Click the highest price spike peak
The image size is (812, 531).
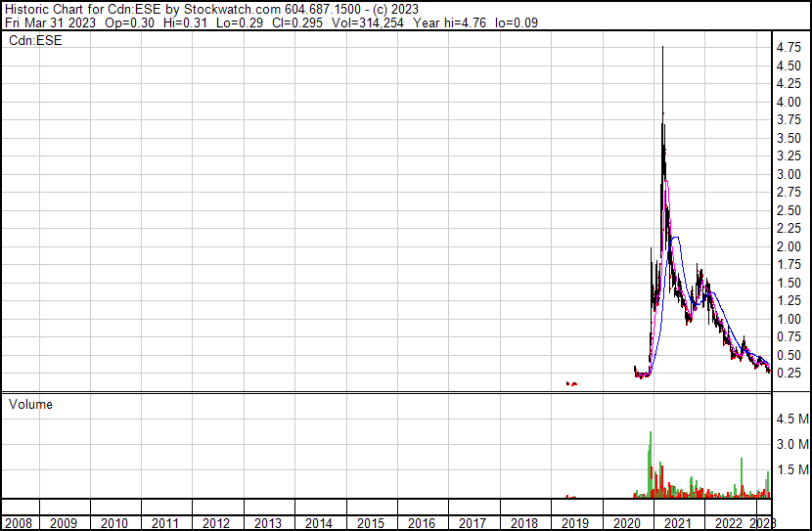coord(663,48)
